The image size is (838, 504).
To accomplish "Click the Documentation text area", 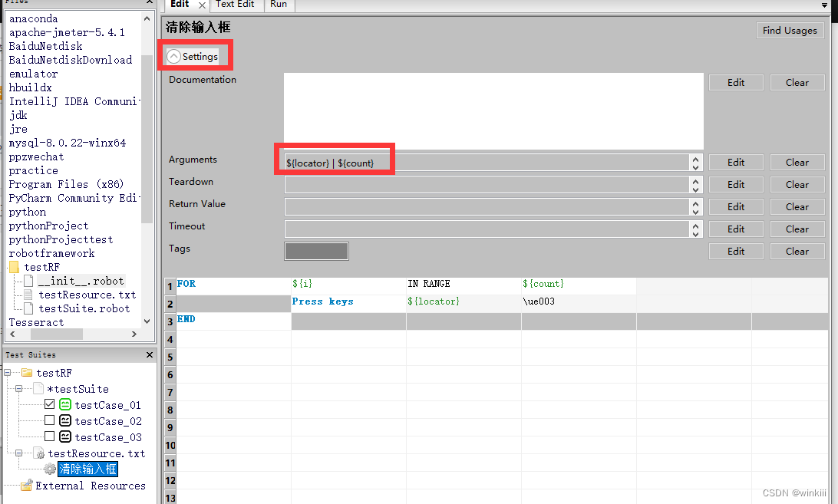I will click(x=493, y=110).
